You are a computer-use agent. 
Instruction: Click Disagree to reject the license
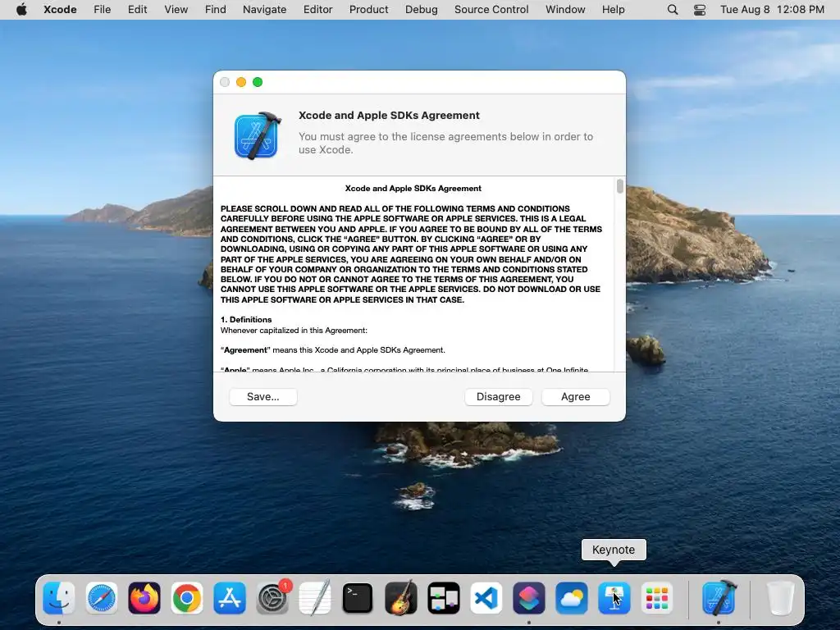pos(498,396)
